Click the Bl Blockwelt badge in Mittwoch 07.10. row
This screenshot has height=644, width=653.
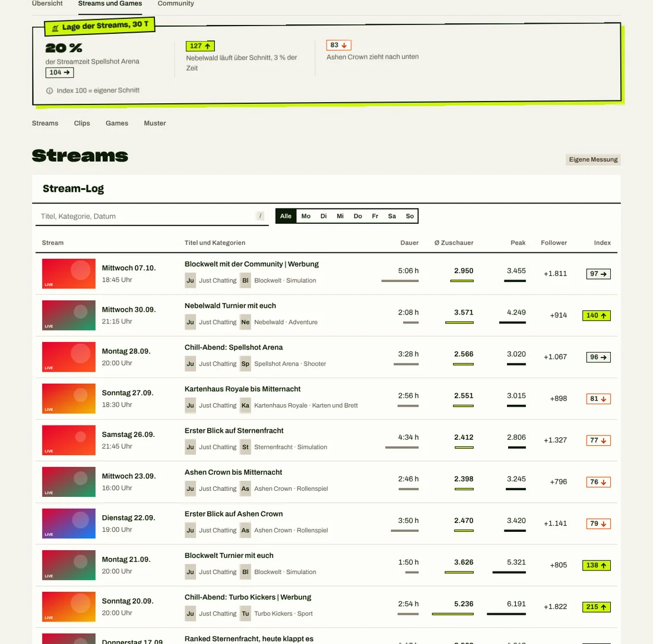point(245,281)
